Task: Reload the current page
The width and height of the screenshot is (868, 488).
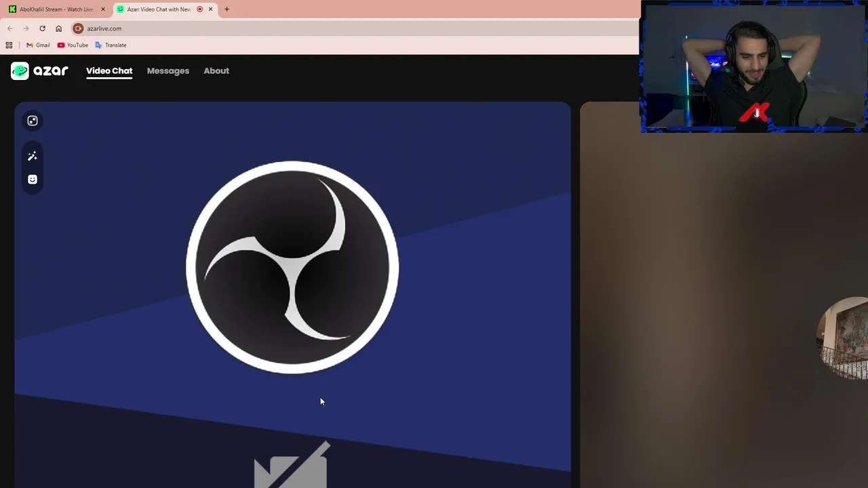Action: (x=42, y=28)
